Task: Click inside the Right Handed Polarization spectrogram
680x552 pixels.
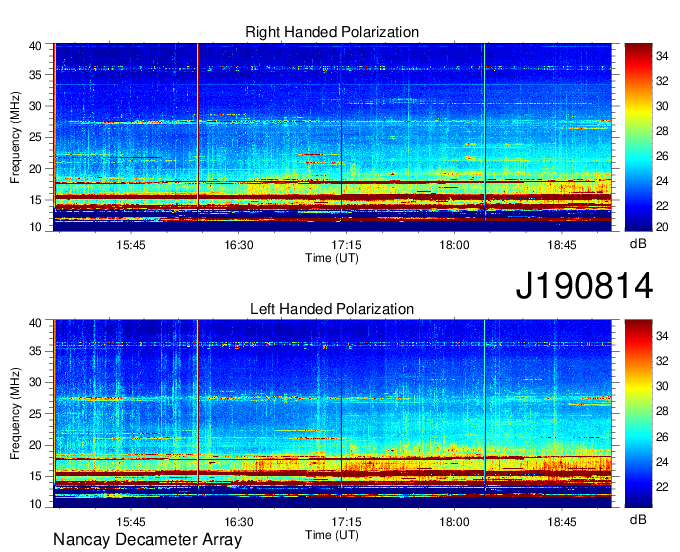Action: 332,137
